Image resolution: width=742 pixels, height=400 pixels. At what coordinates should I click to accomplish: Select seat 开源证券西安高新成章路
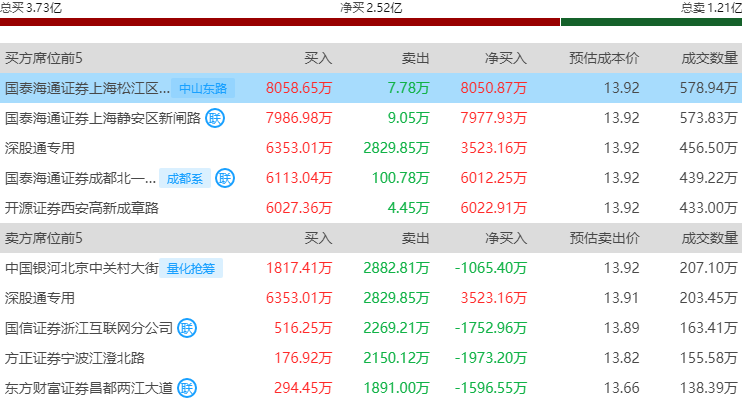click(x=82, y=208)
